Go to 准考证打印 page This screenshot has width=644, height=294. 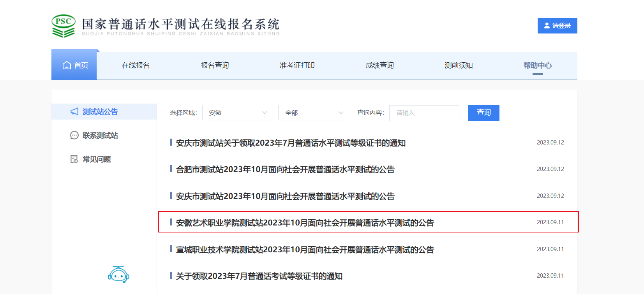(x=297, y=65)
